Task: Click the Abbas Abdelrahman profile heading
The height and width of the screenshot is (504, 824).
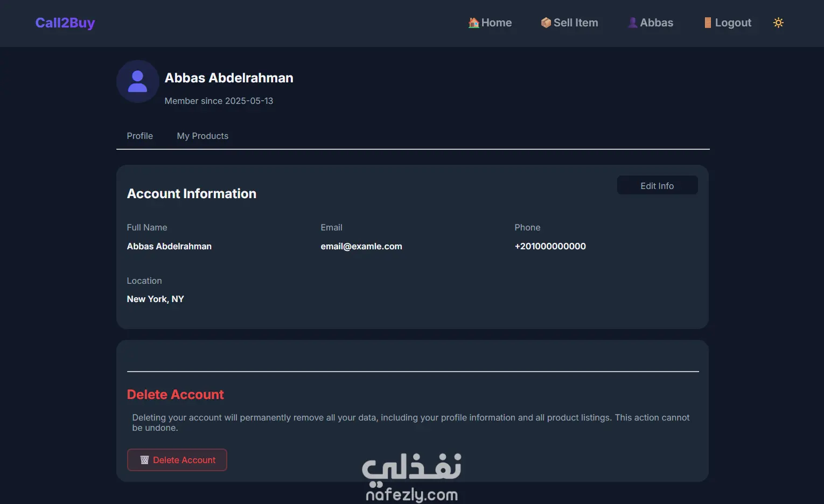Action: [229, 78]
